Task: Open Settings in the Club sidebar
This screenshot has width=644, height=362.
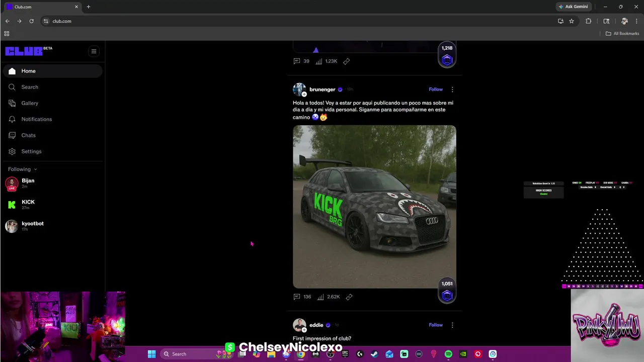Action: click(x=52, y=151)
